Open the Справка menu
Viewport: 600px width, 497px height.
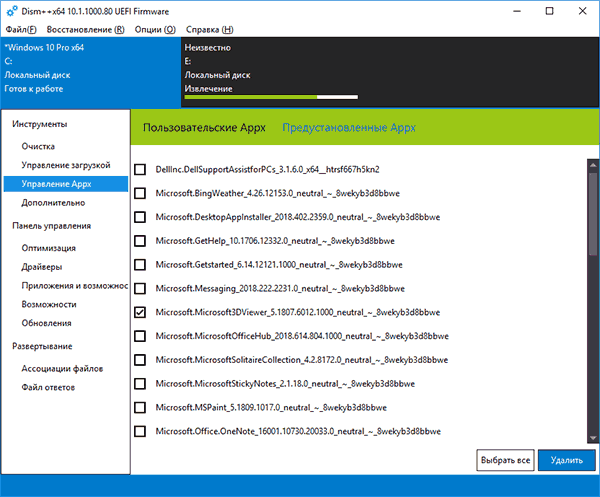point(209,29)
